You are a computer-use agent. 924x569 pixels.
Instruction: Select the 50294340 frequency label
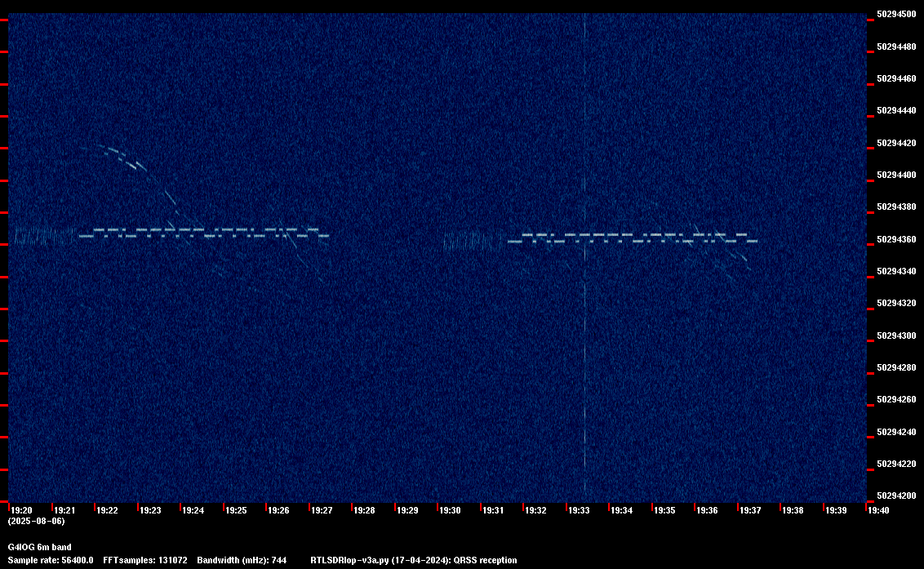click(896, 271)
